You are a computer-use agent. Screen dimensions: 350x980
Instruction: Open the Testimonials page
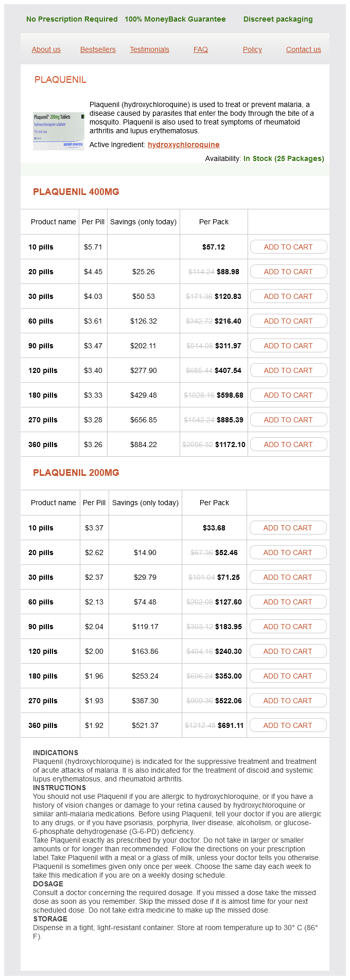[149, 49]
